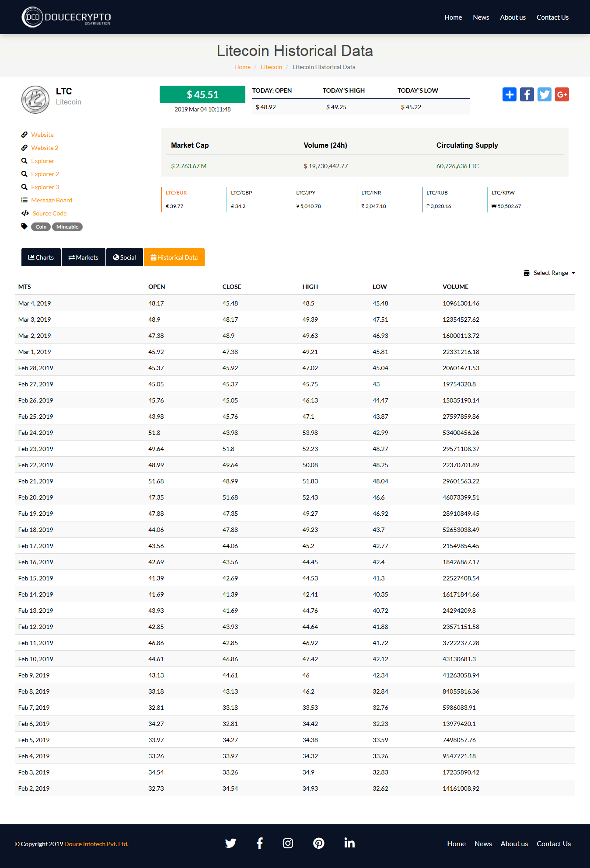Go to Home in top navigation
The width and height of the screenshot is (590, 868).
tap(453, 17)
